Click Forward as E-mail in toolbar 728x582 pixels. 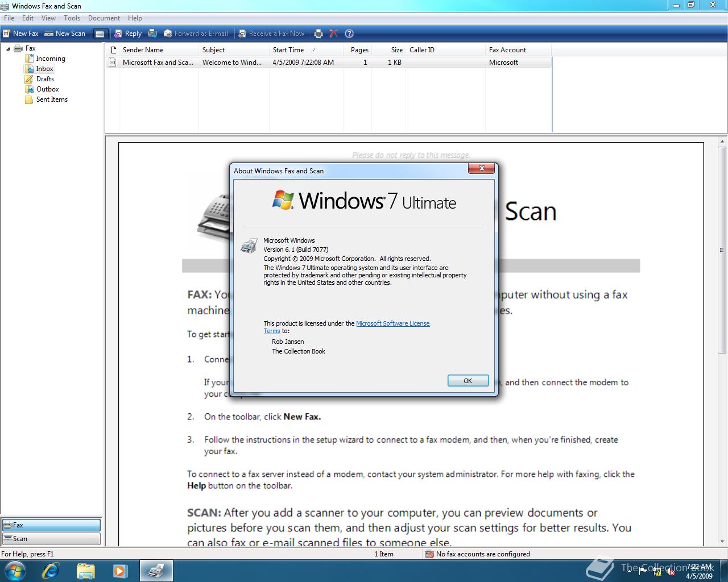196,34
